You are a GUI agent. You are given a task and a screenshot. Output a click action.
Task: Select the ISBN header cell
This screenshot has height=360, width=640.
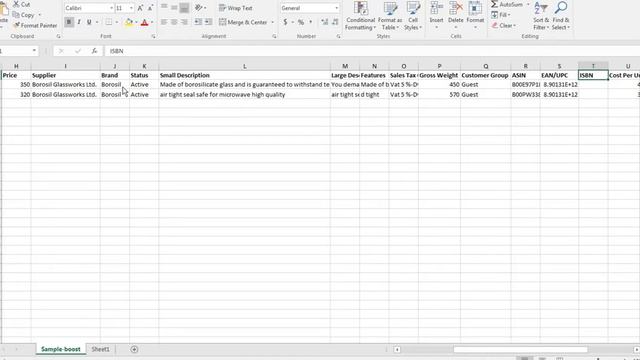pos(593,75)
